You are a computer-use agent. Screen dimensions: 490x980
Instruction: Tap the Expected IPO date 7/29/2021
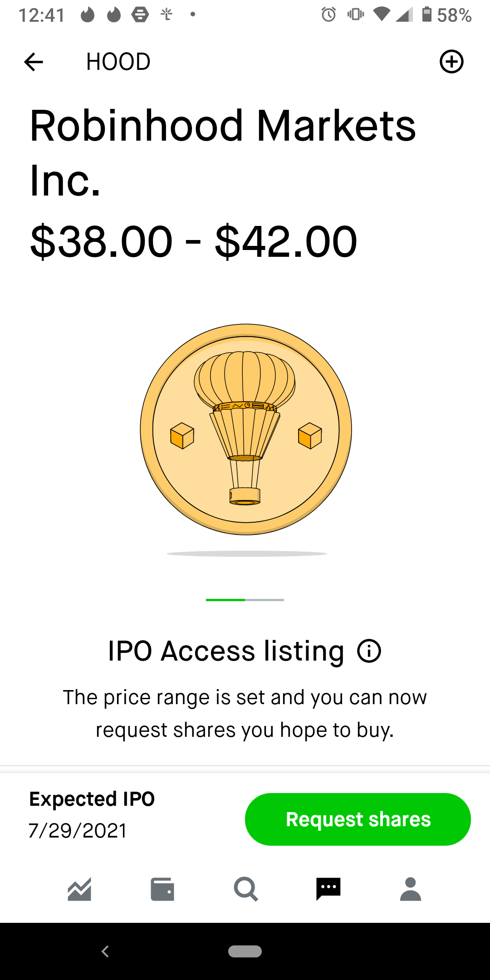point(78,830)
